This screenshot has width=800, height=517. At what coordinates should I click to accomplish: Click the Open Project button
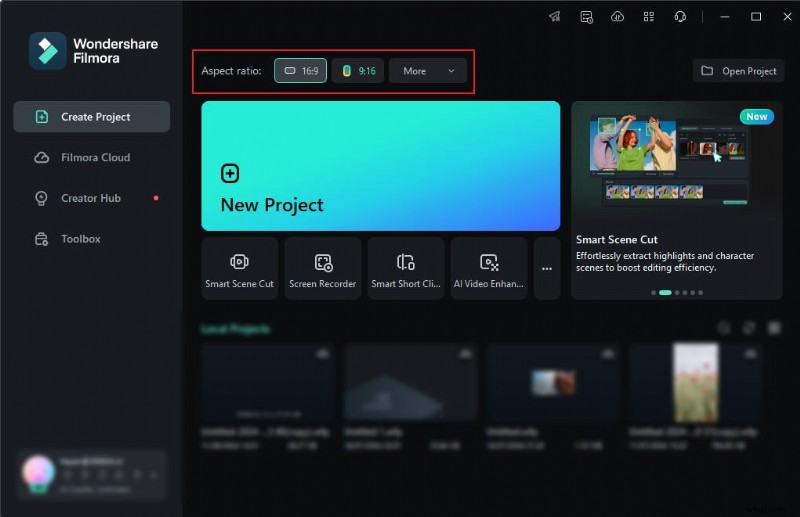click(738, 71)
